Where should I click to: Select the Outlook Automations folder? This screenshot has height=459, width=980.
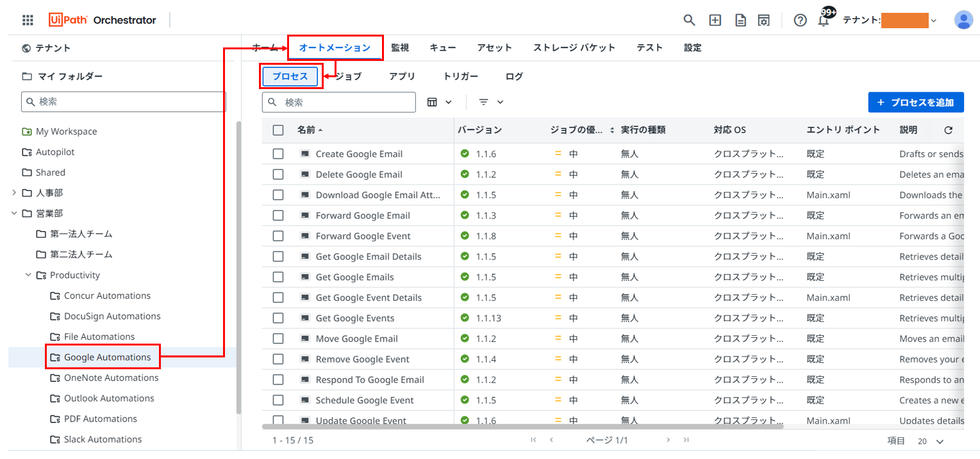tap(109, 398)
